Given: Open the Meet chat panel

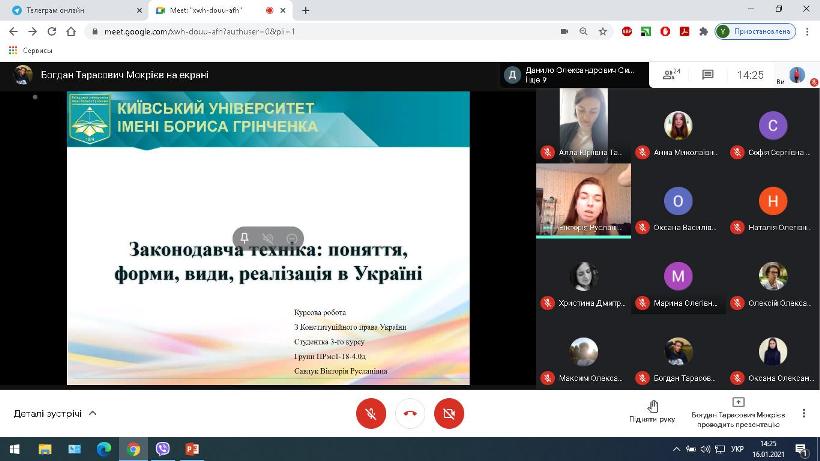Looking at the screenshot, I should point(708,75).
